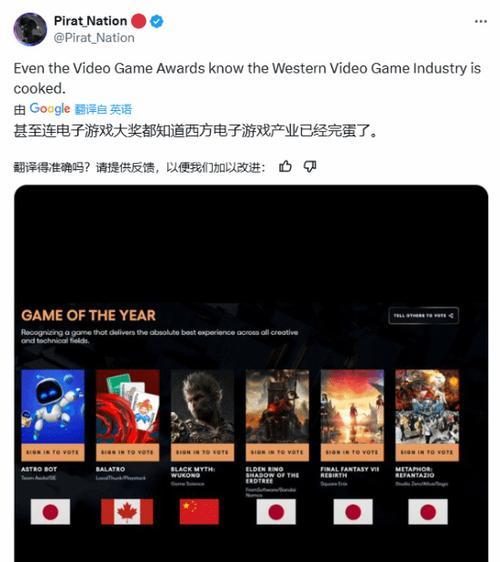
Task: Open the three-dot more options menu
Action: coord(481,22)
